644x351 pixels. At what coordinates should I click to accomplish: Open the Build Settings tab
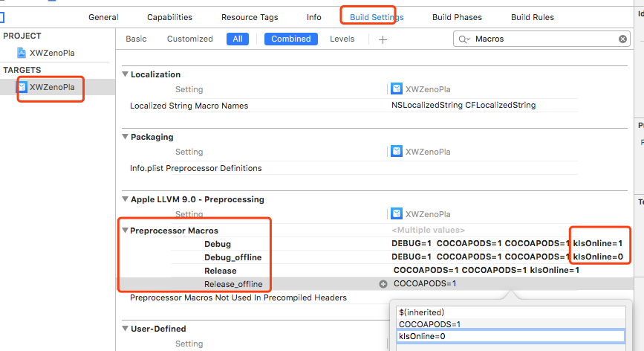click(377, 17)
